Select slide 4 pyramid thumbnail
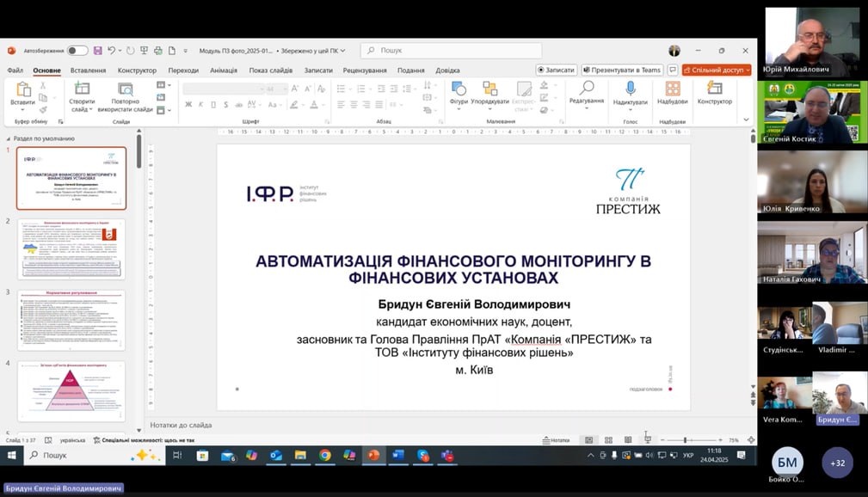 [x=71, y=390]
